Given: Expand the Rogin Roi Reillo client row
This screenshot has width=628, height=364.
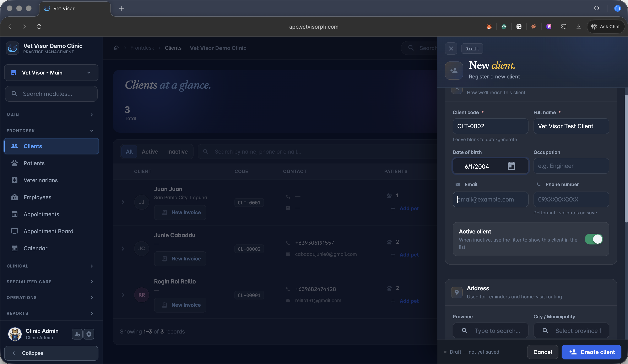Looking at the screenshot, I should point(123,295).
